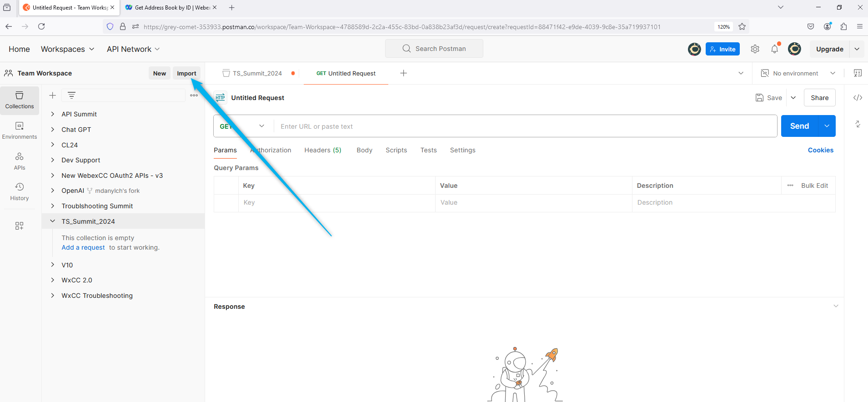Viewport: 868px width, 402px height.
Task: Click the Import button
Action: click(x=186, y=73)
